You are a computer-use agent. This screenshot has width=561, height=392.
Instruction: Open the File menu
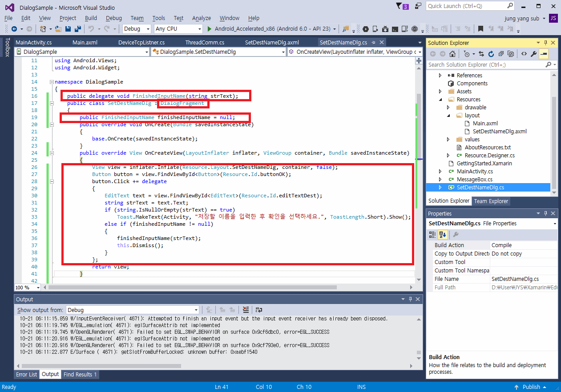click(8, 18)
